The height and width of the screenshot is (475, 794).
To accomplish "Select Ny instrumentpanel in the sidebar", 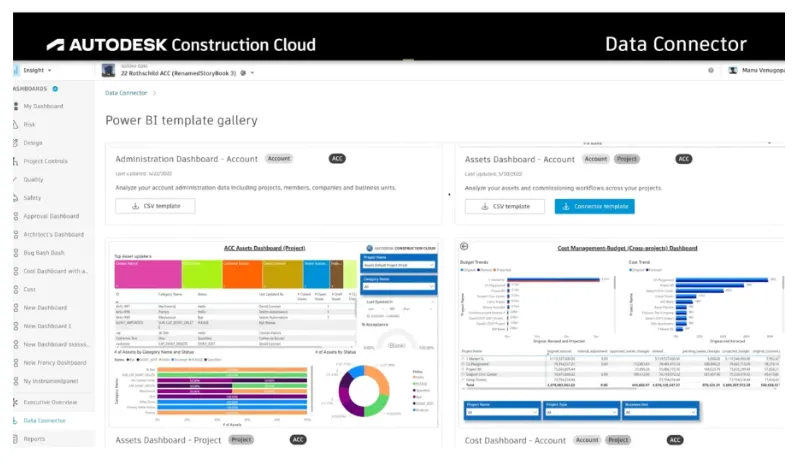I will (51, 381).
